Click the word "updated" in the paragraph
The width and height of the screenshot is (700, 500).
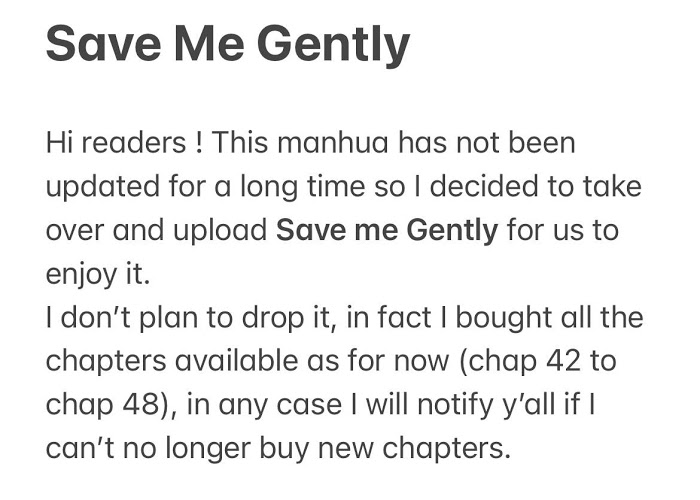click(99, 187)
